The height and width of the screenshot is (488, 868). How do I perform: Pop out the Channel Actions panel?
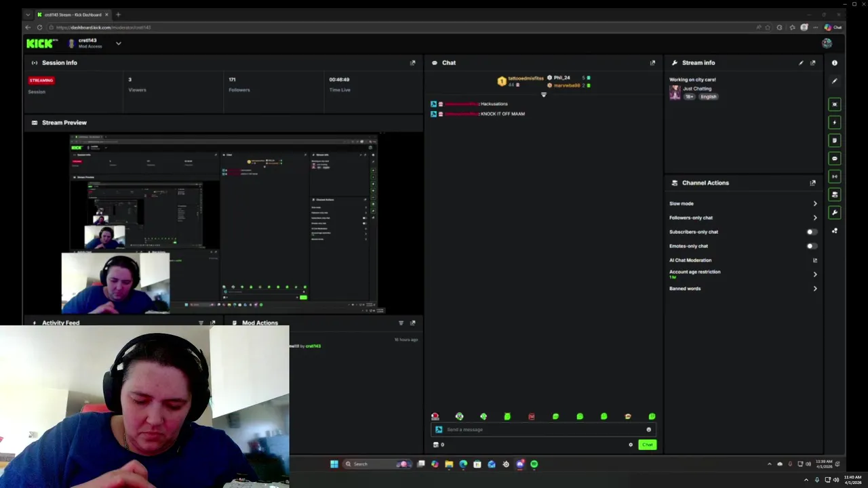(x=812, y=183)
